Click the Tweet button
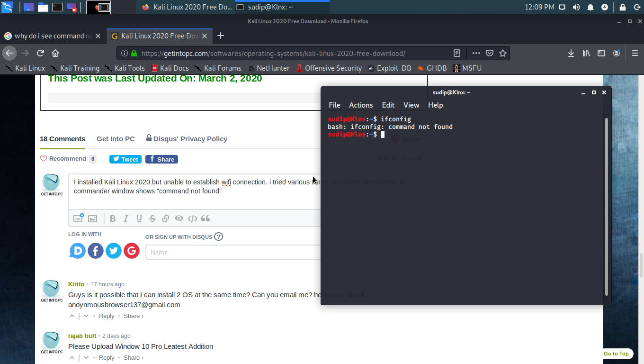 125,159
